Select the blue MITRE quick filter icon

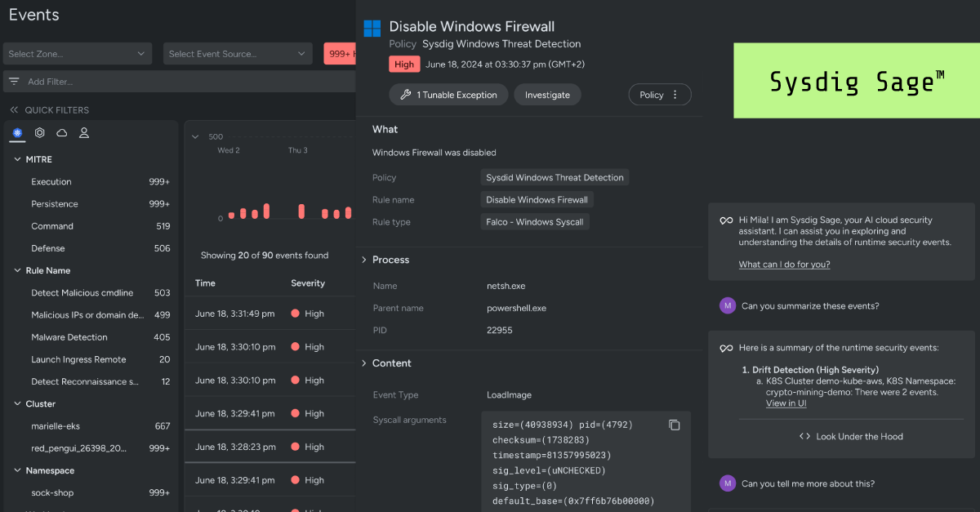17,132
